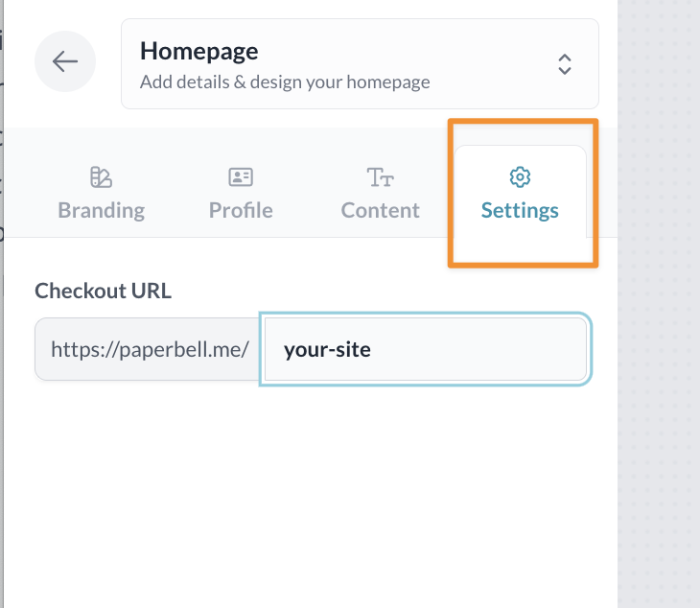
Task: Click the 'Add details & design your homepage' subtitle
Action: pyautogui.click(x=285, y=82)
